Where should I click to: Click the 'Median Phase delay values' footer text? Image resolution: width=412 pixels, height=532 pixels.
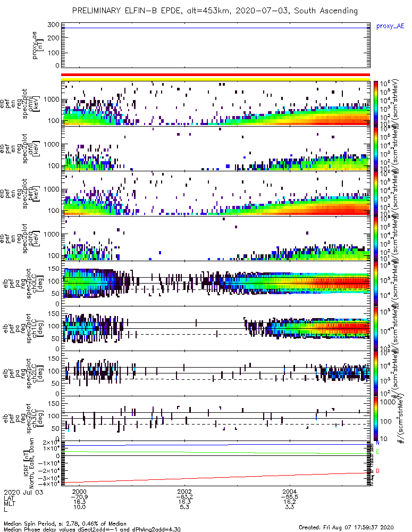(92, 529)
